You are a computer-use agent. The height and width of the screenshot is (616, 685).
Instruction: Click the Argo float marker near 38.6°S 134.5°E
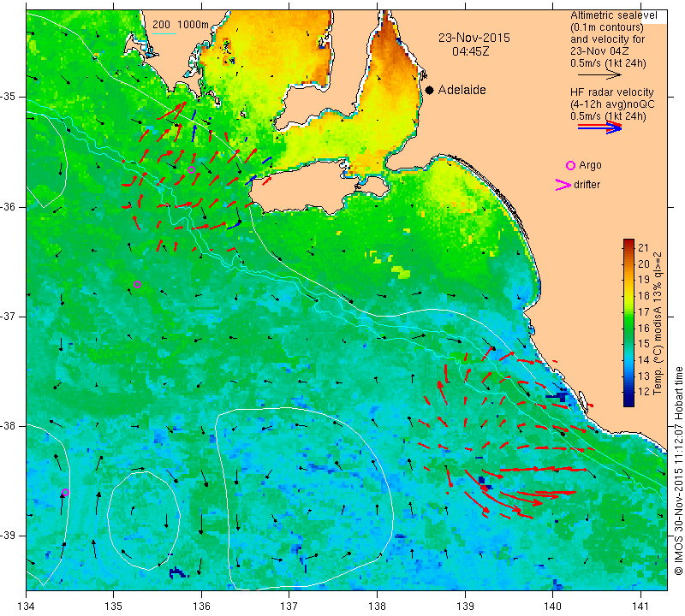point(66,493)
